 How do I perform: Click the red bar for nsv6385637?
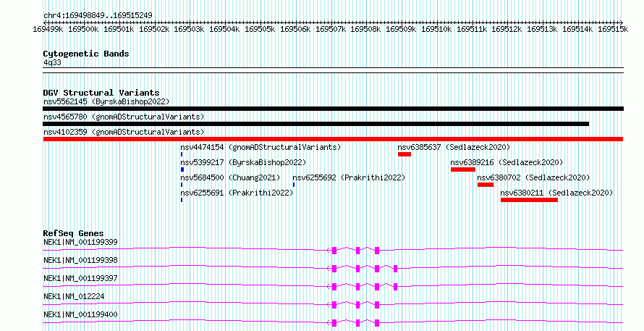(404, 154)
